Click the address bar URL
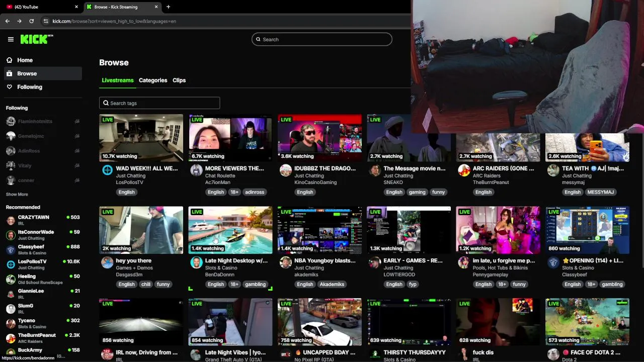This screenshot has height=362, width=644. 114,21
